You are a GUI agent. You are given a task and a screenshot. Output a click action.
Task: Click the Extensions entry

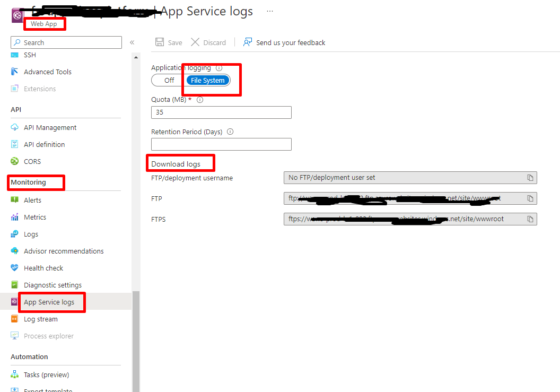pyautogui.click(x=40, y=89)
